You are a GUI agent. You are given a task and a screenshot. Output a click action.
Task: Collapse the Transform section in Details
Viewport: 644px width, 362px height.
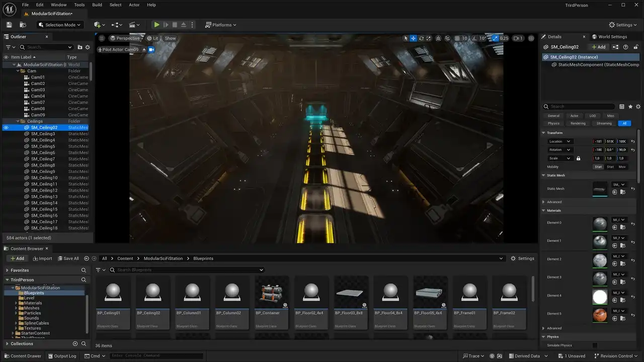tap(543, 133)
